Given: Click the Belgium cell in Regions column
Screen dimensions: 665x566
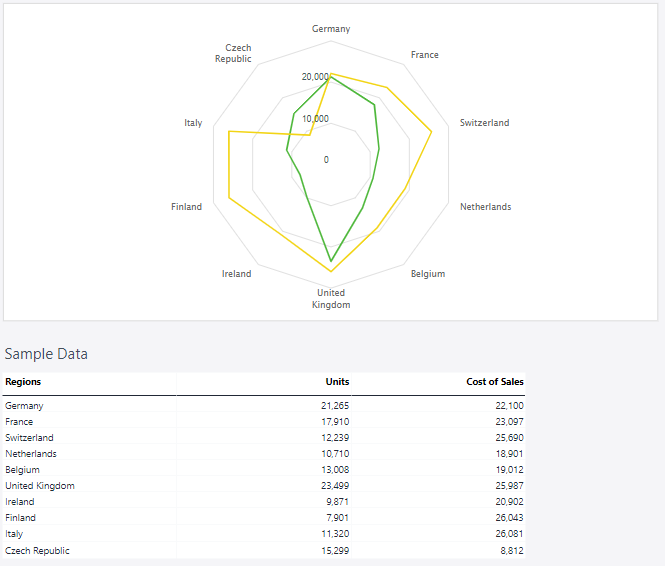Looking at the screenshot, I should pos(22,470).
